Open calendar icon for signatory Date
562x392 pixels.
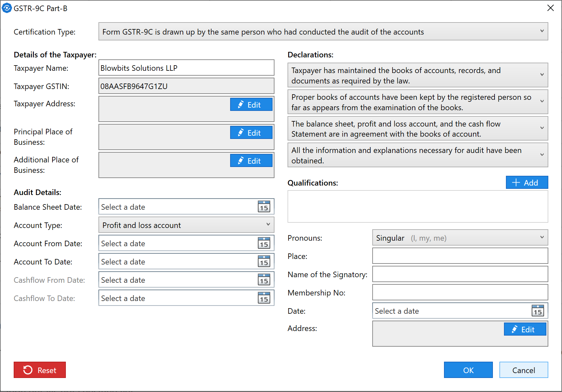[x=538, y=311]
